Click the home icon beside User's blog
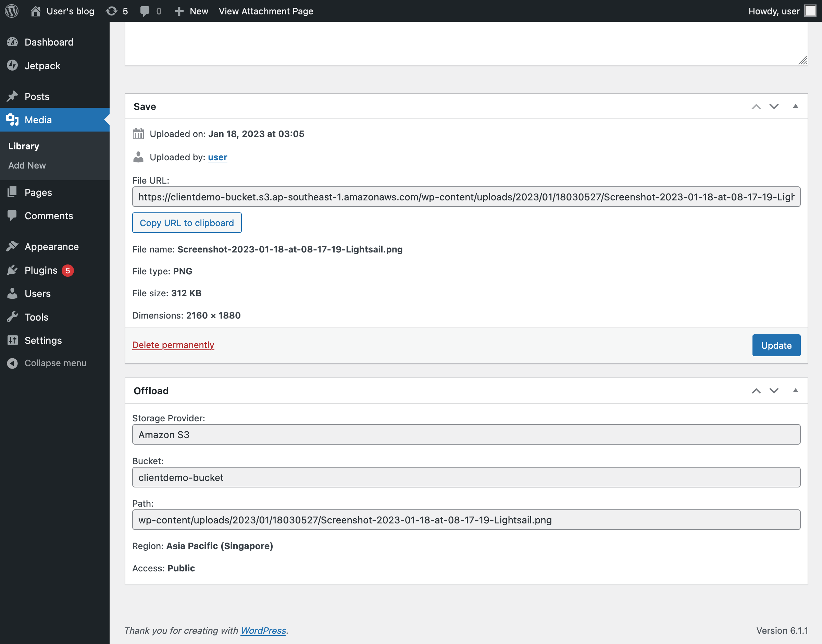822x644 pixels. (35, 11)
